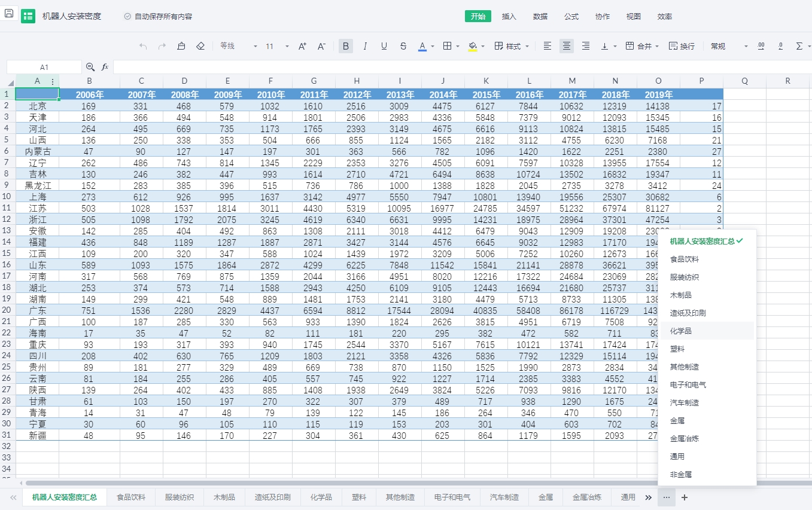Open the borders dropdown arrow

(x=458, y=46)
